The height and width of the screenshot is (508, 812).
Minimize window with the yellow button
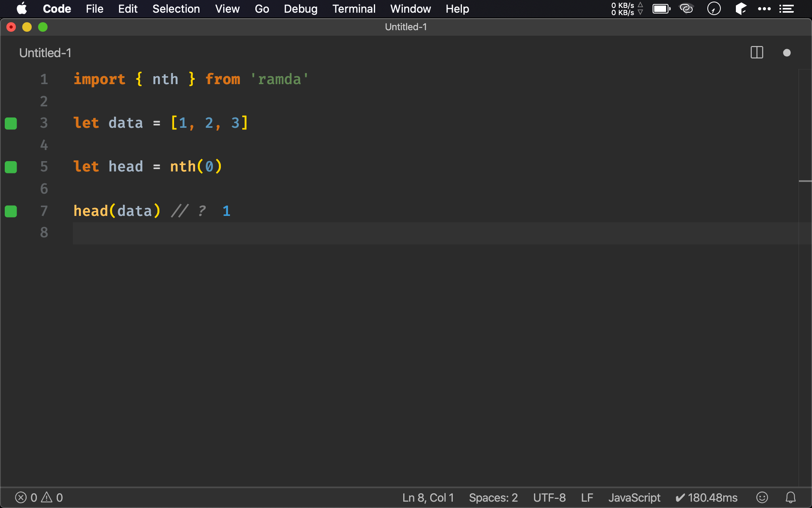(x=27, y=27)
